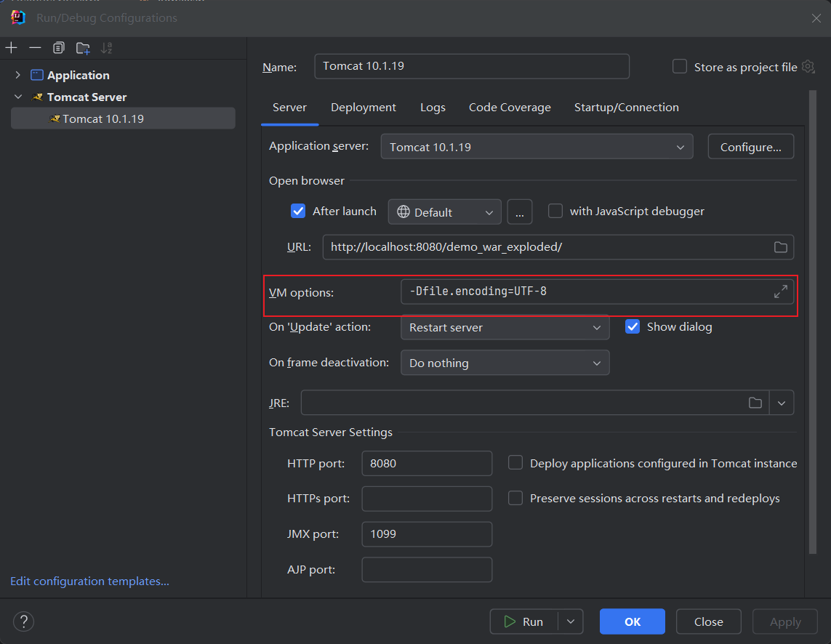Click the globe icon in Default browser selector
This screenshot has width=831, height=644.
pos(404,212)
